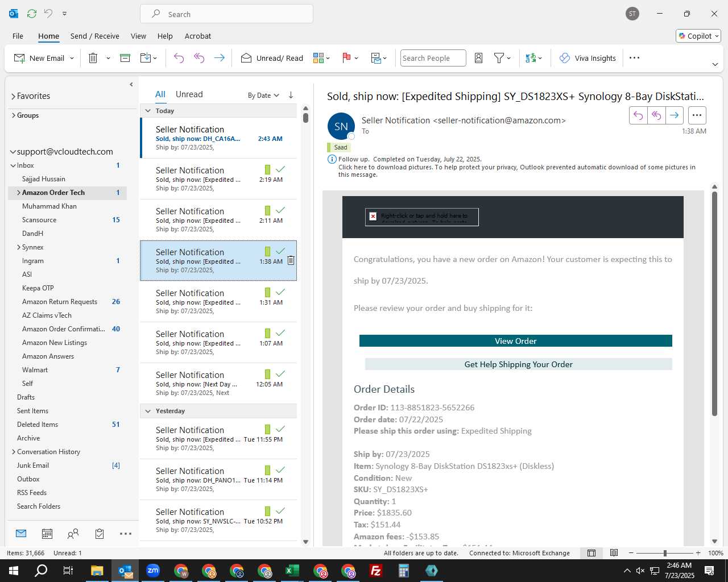Toggle completed checkmark on Tue 11:14 PM message

[280, 470]
